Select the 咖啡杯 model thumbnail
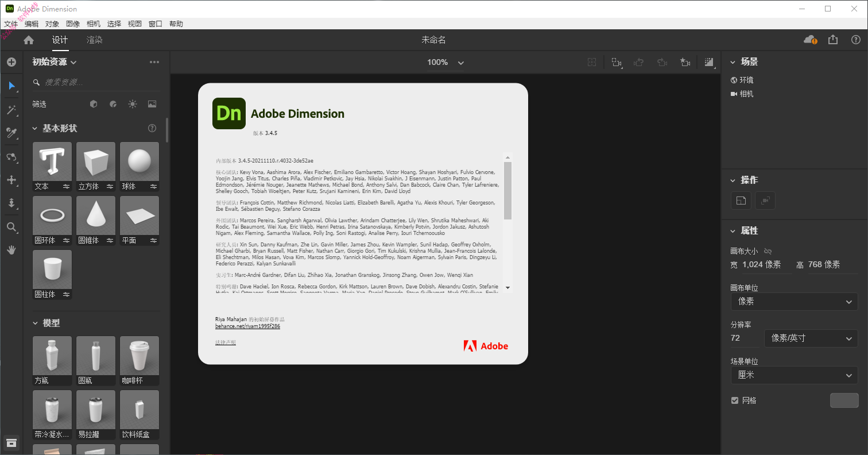The height and width of the screenshot is (455, 868). [x=139, y=356]
